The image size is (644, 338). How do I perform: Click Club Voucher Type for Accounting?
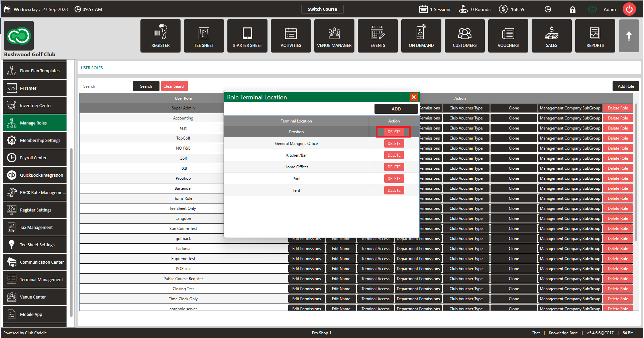point(466,118)
